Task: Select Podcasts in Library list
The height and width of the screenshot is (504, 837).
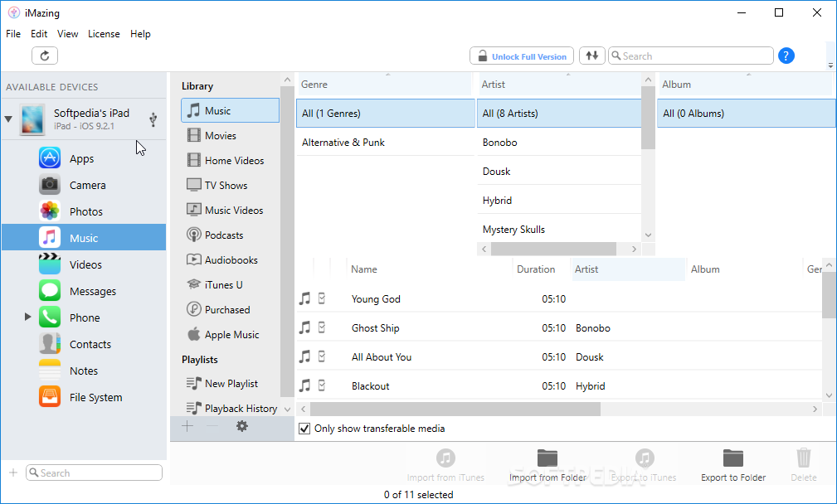Action: click(230, 235)
